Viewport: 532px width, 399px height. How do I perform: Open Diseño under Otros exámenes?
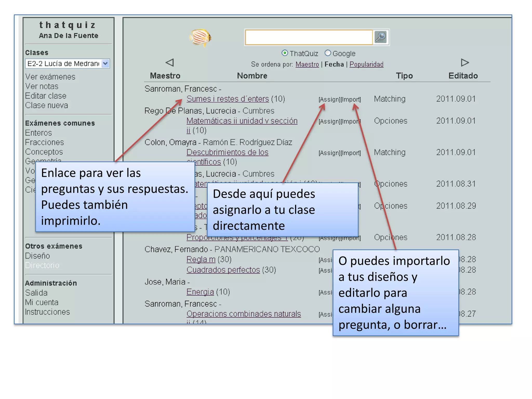(x=37, y=256)
